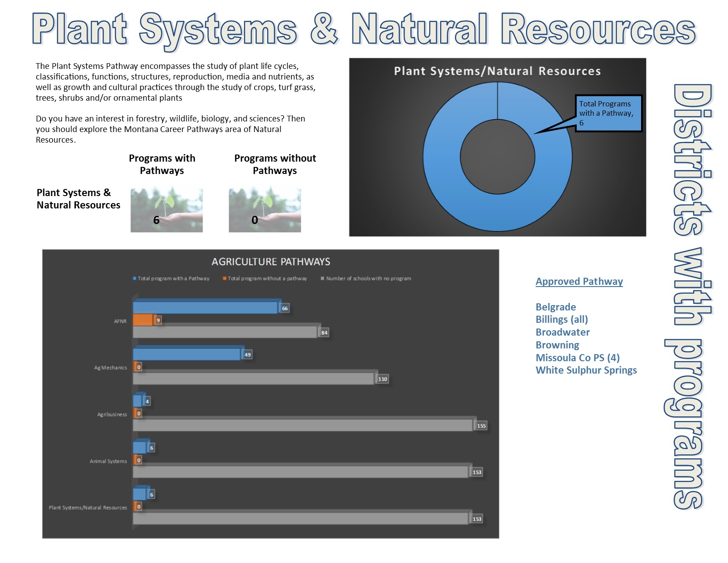Open the Broadwater district link

point(563,332)
